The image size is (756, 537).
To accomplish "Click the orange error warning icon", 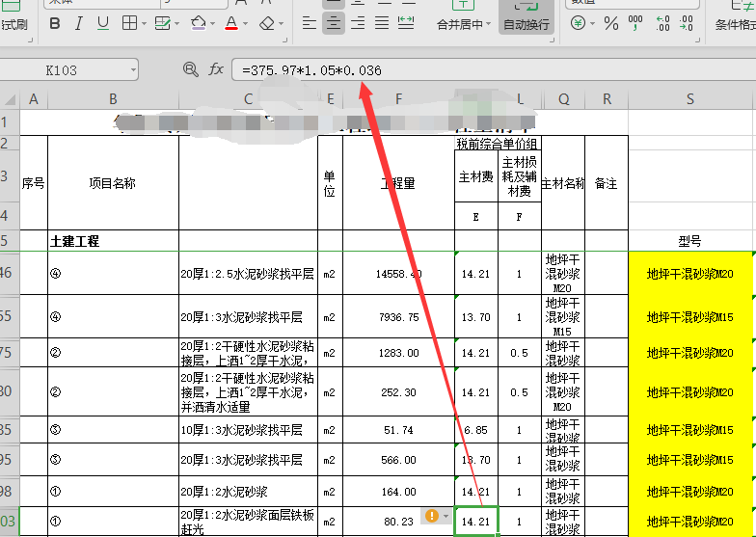I will pyautogui.click(x=432, y=516).
